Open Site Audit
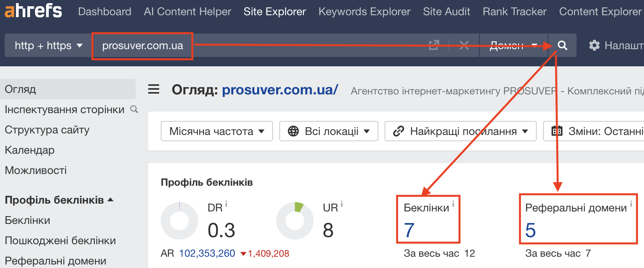The height and width of the screenshot is (268, 644). (x=447, y=12)
